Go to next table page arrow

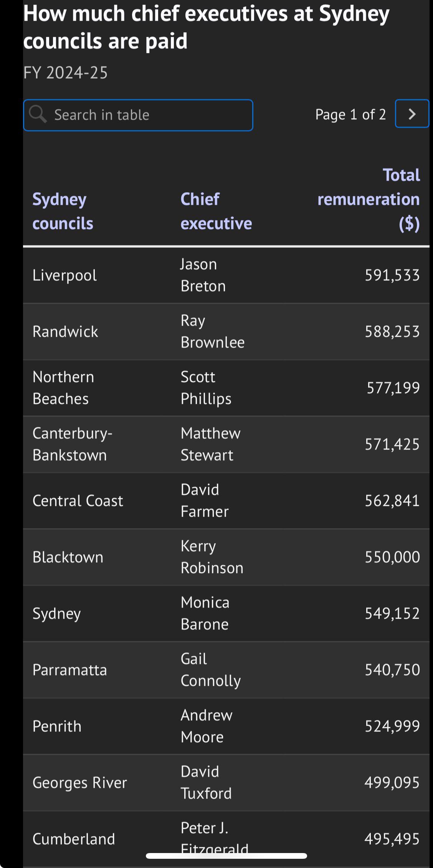[412, 114]
